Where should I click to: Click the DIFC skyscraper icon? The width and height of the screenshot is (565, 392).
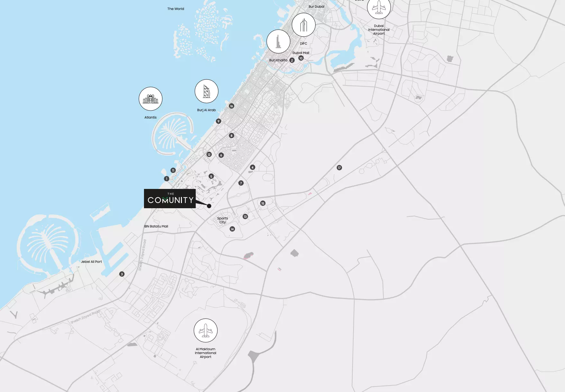pyautogui.click(x=304, y=25)
